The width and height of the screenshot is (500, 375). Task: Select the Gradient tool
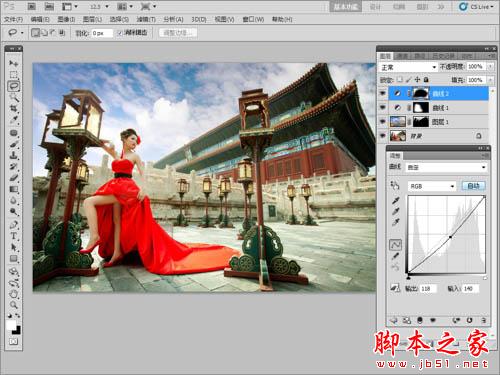(x=13, y=189)
